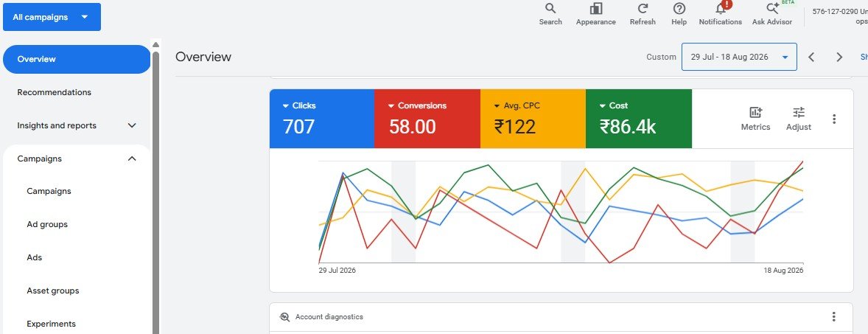Viewport: 868px width, 334px height.
Task: Click the 18 Aug 2026 axis label
Action: click(x=783, y=271)
